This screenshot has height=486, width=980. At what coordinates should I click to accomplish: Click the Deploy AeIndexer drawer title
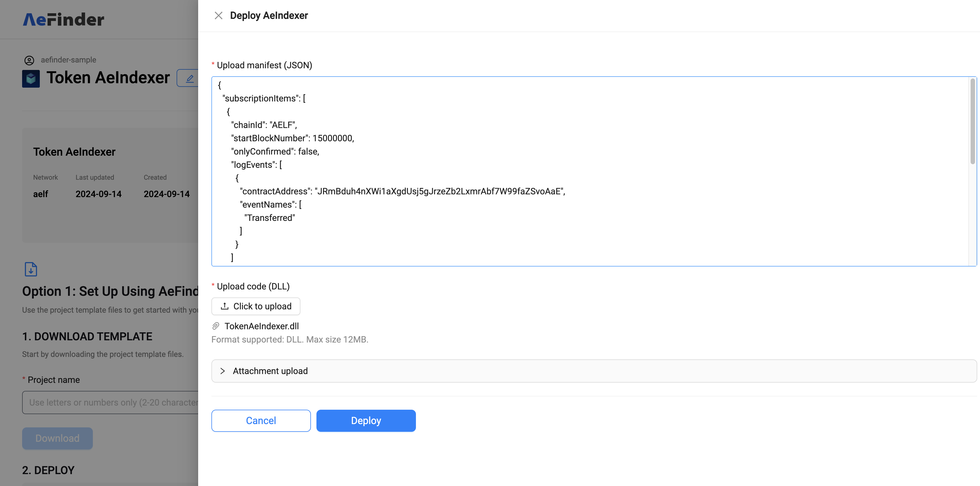click(269, 15)
